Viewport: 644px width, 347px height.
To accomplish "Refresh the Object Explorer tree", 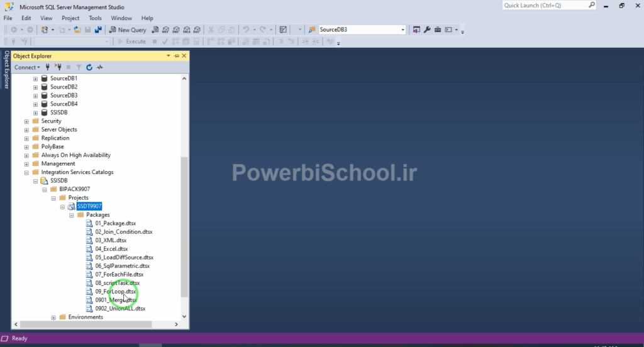I will point(89,67).
